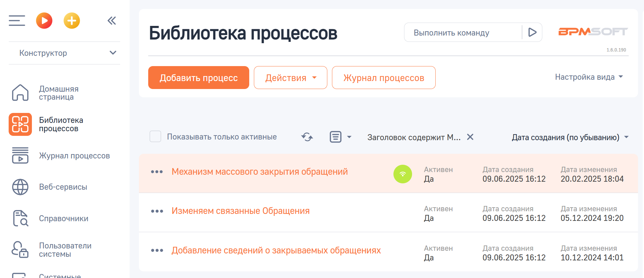The image size is (644, 278).
Task: Click the execute command play arrow
Action: coord(532,32)
